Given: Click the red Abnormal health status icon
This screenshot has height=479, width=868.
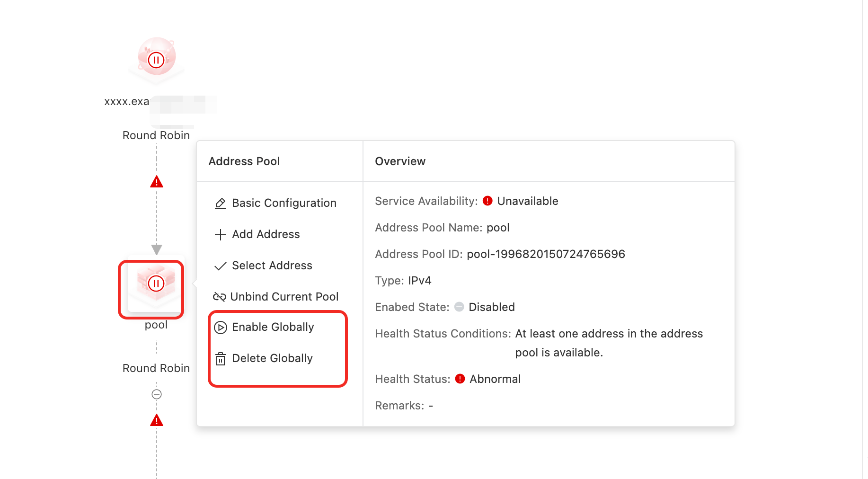Looking at the screenshot, I should click(460, 379).
